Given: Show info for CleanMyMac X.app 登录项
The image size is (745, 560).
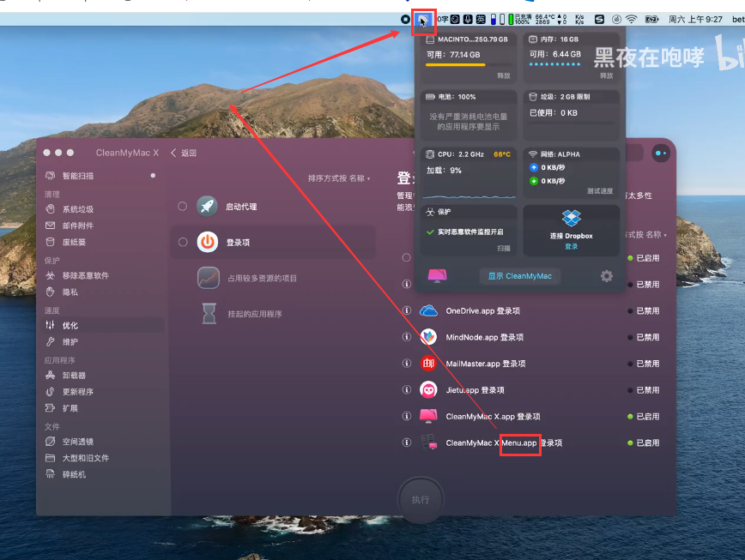Looking at the screenshot, I should point(407,416).
